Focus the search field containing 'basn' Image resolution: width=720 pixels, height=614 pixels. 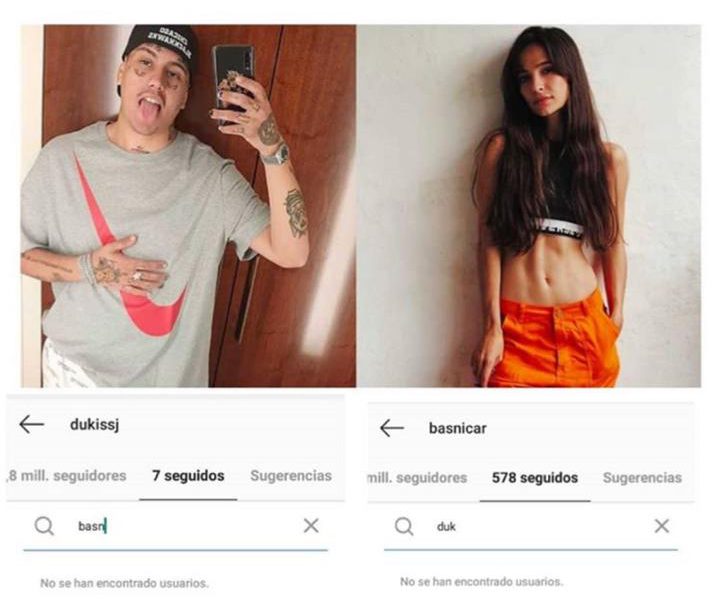tap(175, 526)
